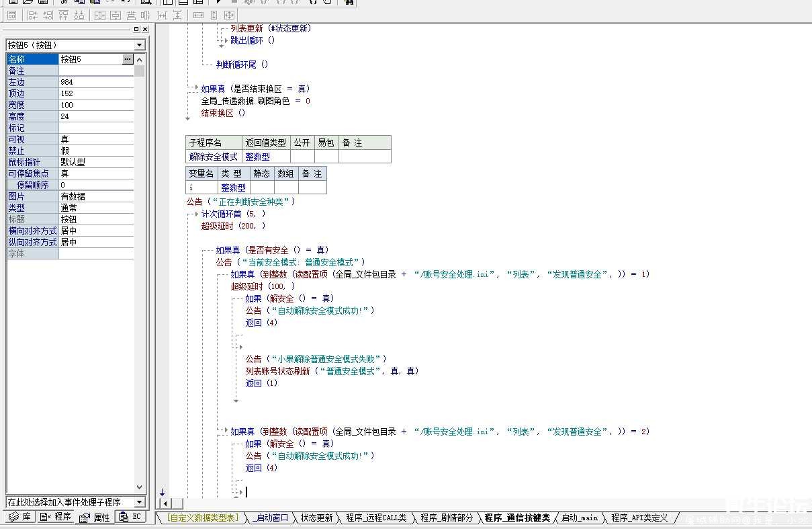Click properties panel scrollbar down arrow
The image size is (812, 529).
(140, 487)
